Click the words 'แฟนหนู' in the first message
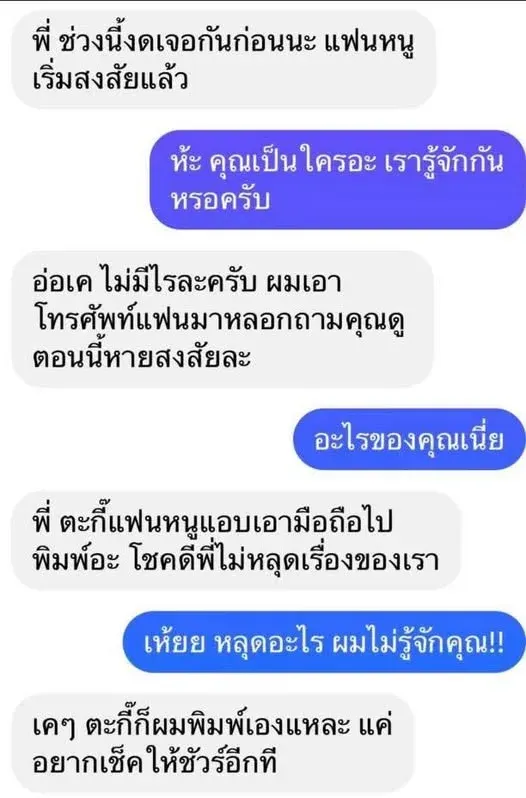 point(369,43)
